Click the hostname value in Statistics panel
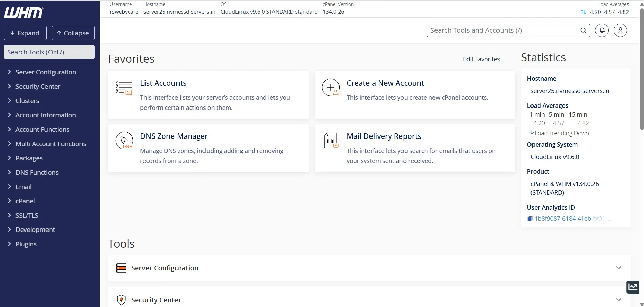Image resolution: width=644 pixels, height=307 pixels. (x=570, y=91)
